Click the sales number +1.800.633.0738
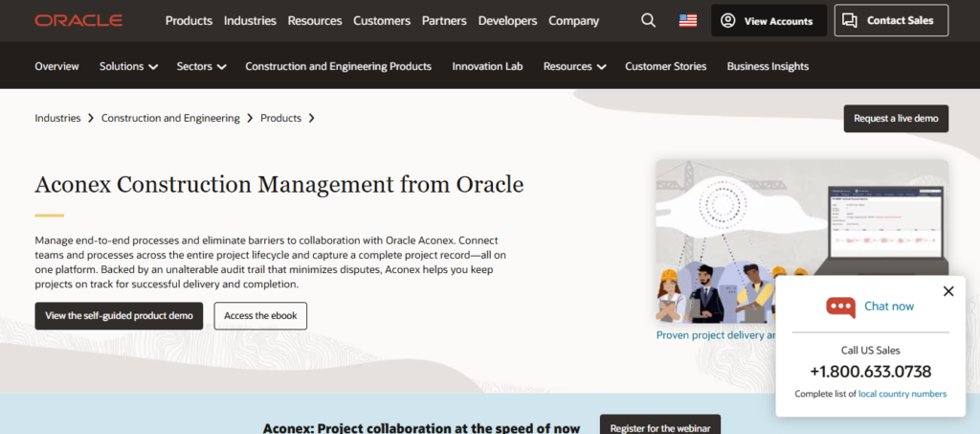The width and height of the screenshot is (980, 434). (871, 372)
